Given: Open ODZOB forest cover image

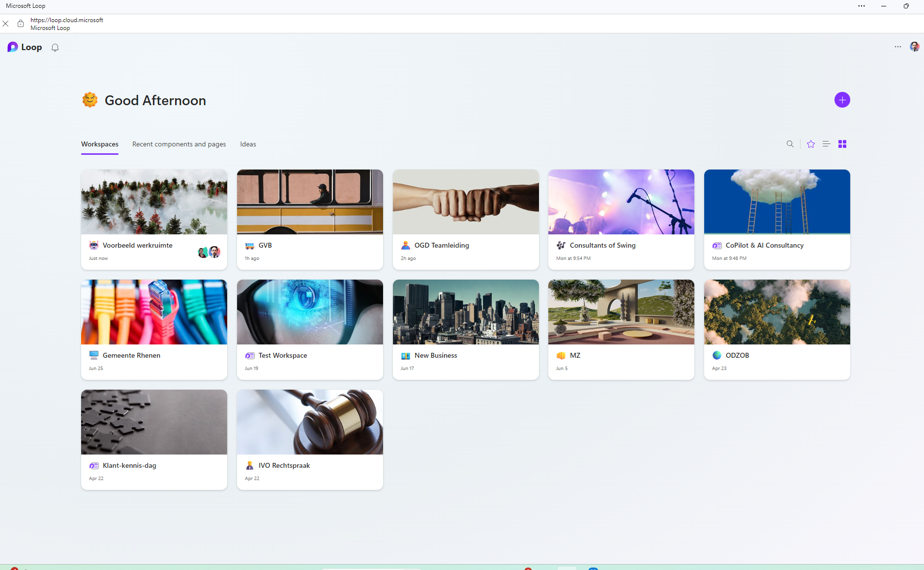Looking at the screenshot, I should tap(777, 312).
